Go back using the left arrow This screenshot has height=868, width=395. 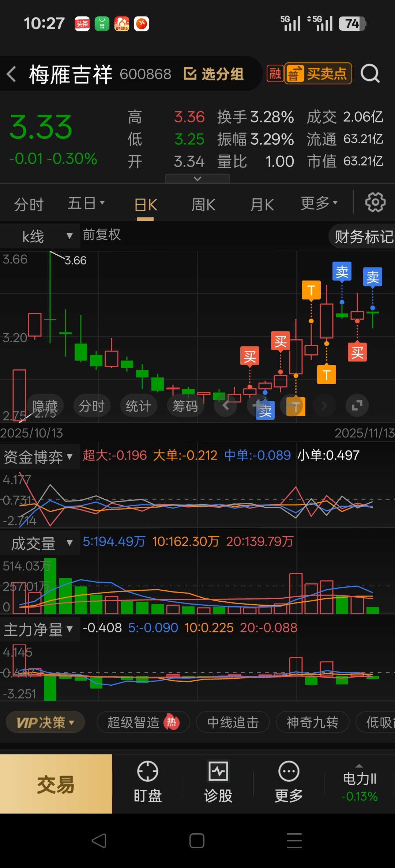pyautogui.click(x=12, y=74)
